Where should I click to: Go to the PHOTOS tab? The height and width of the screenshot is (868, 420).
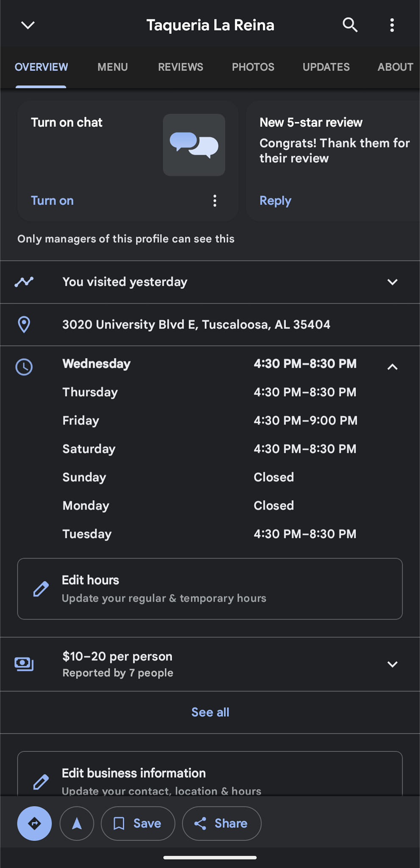[x=253, y=67]
